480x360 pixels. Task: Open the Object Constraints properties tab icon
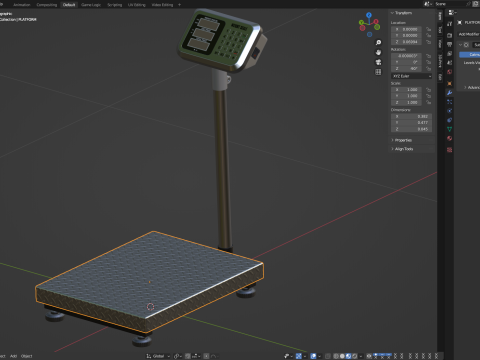450,120
